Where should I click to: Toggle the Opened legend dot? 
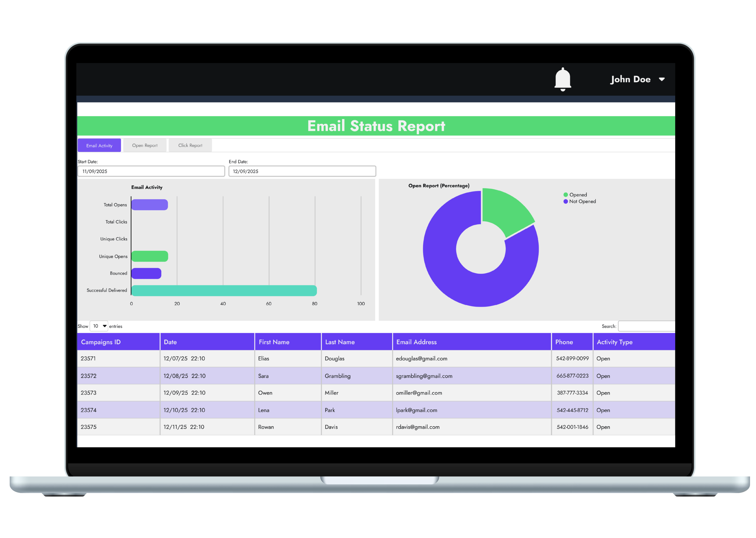coord(566,195)
